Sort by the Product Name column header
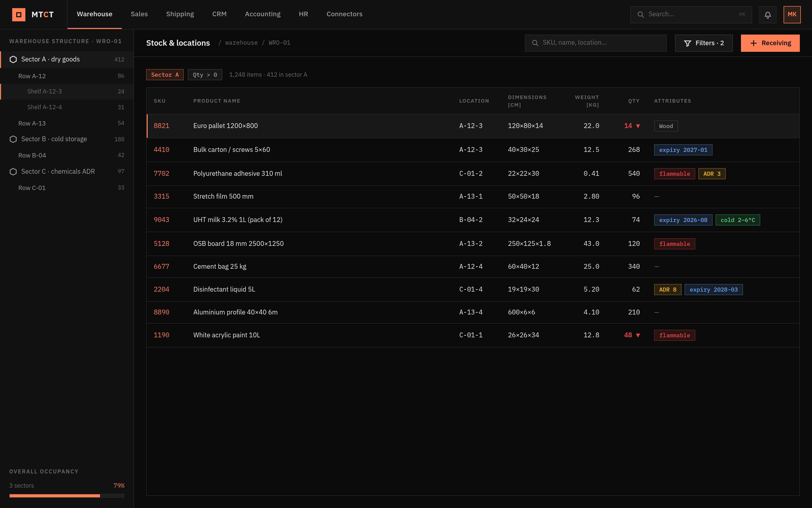 217,101
